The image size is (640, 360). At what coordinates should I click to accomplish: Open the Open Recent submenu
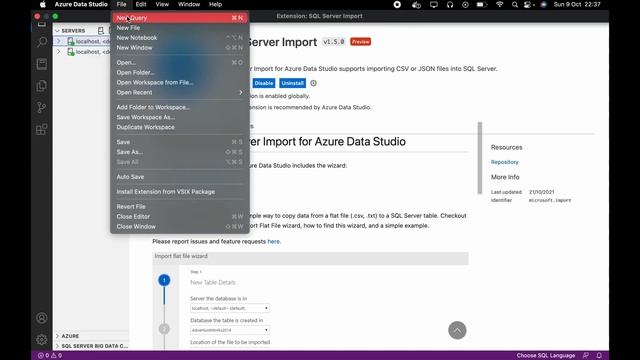[180, 92]
